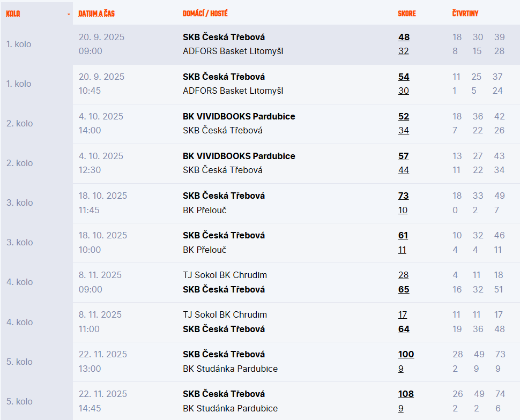The height and width of the screenshot is (420, 520).
Task: Select the DOMÁCÍ / HOSTÉ column header
Action: coord(205,13)
